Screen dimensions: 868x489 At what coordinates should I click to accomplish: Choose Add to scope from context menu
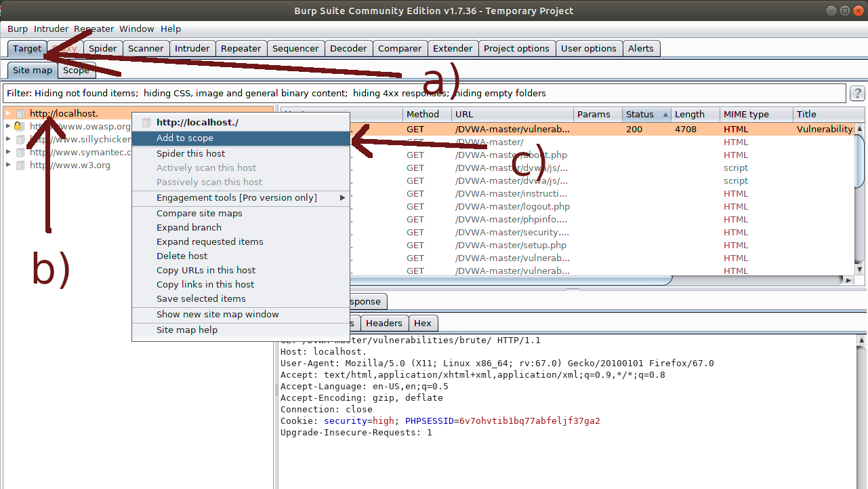coord(241,138)
